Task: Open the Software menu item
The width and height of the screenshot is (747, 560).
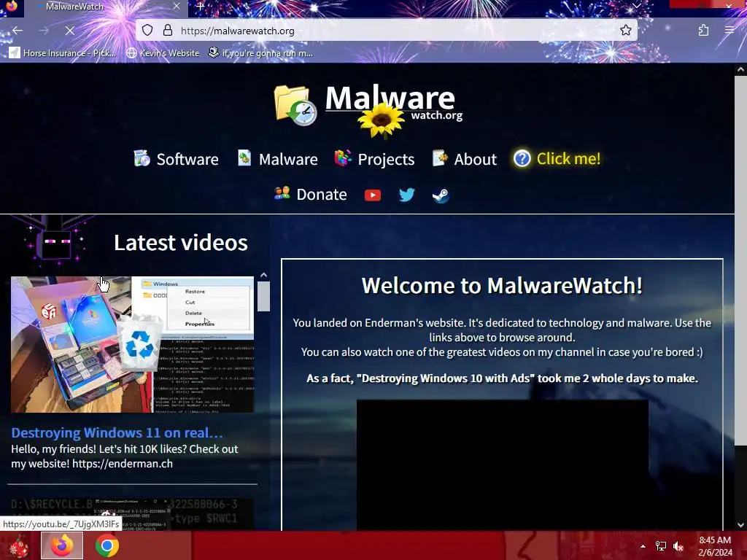Action: [176, 159]
